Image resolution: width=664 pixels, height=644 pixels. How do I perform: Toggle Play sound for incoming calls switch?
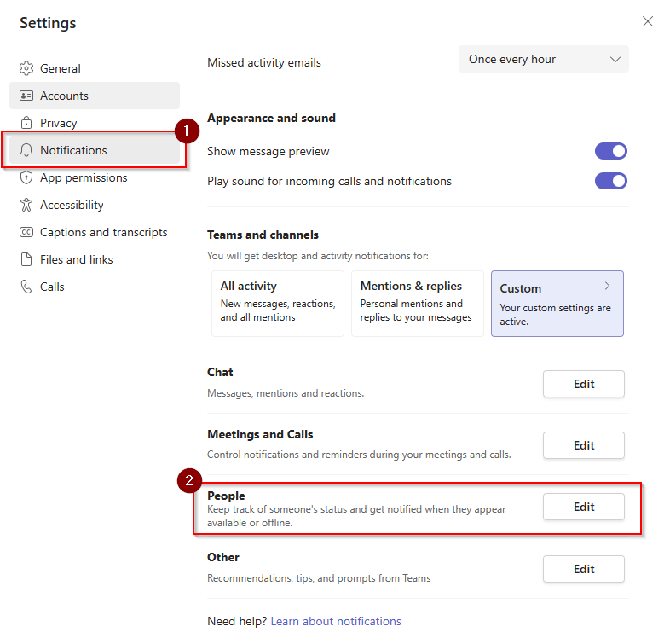[x=610, y=181]
